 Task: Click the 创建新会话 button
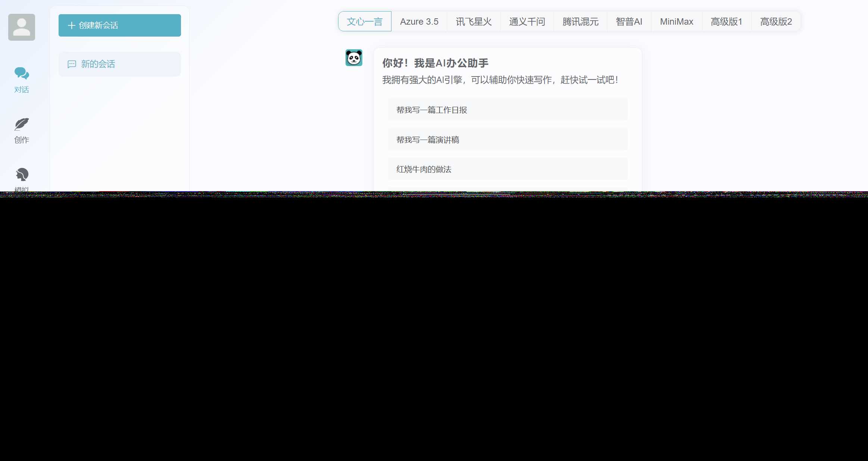(119, 25)
